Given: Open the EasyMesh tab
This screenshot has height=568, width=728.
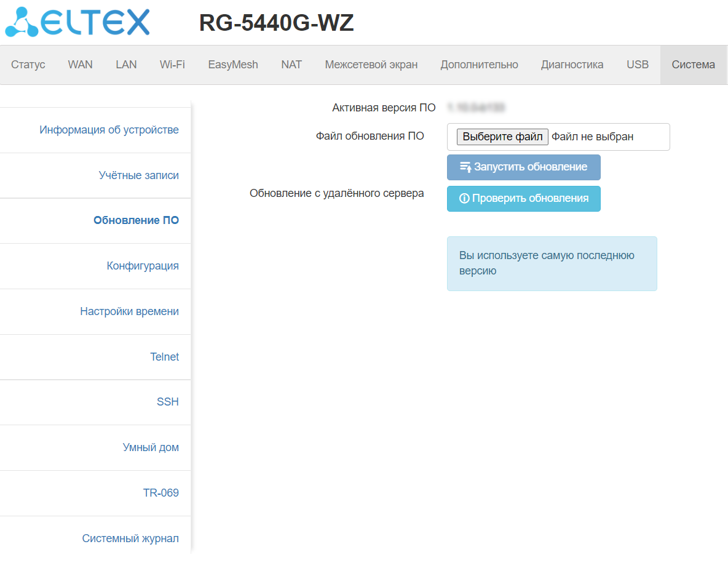Looking at the screenshot, I should pos(233,65).
